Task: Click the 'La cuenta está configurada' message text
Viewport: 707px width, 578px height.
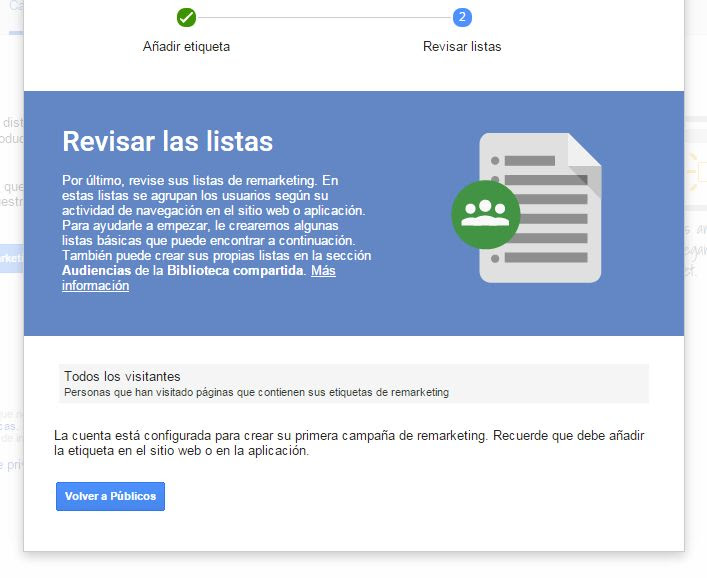Action: coord(349,443)
